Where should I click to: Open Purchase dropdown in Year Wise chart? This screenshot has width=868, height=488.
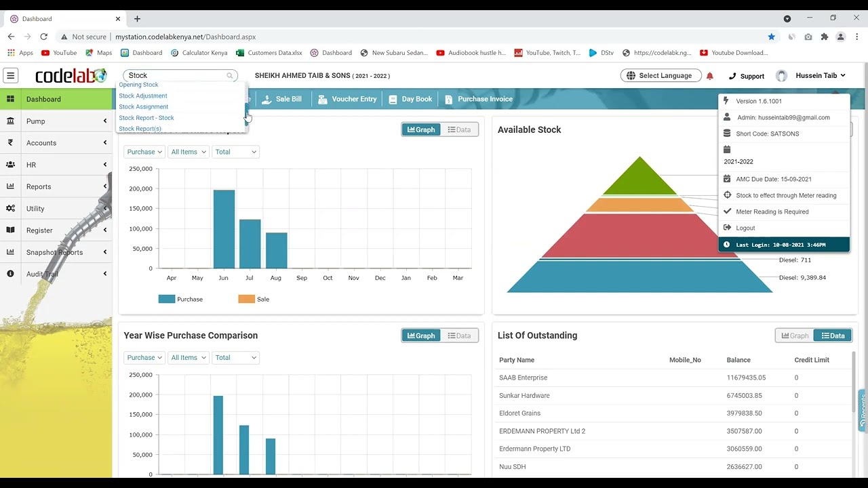pyautogui.click(x=144, y=358)
